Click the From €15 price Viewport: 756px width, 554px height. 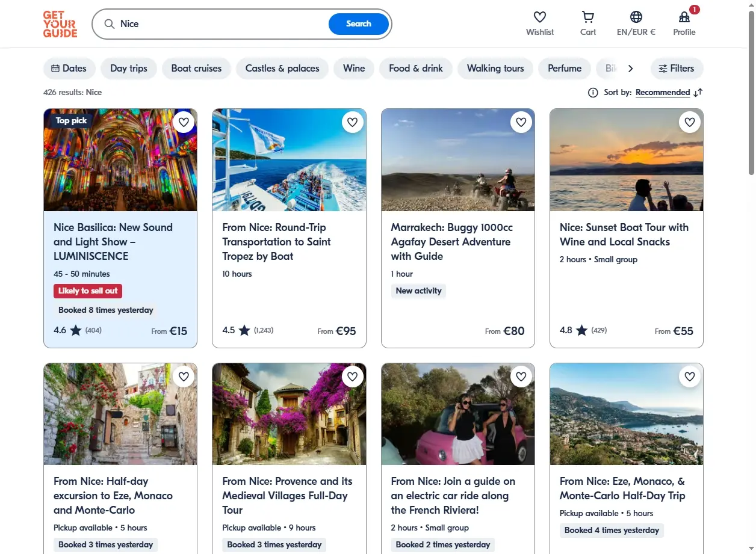[169, 331]
